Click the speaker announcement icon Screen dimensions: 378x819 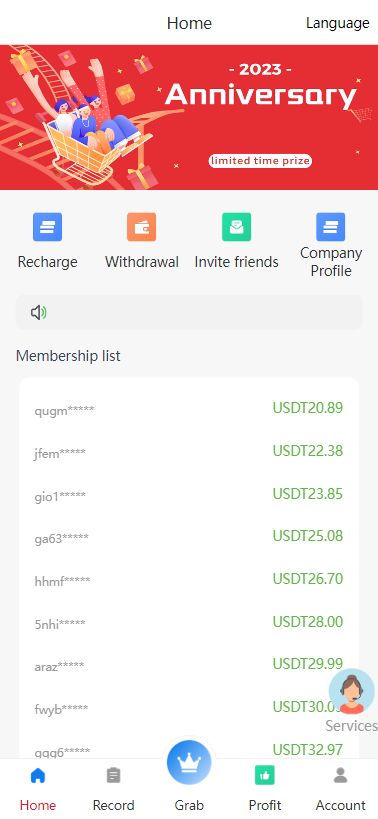point(39,312)
